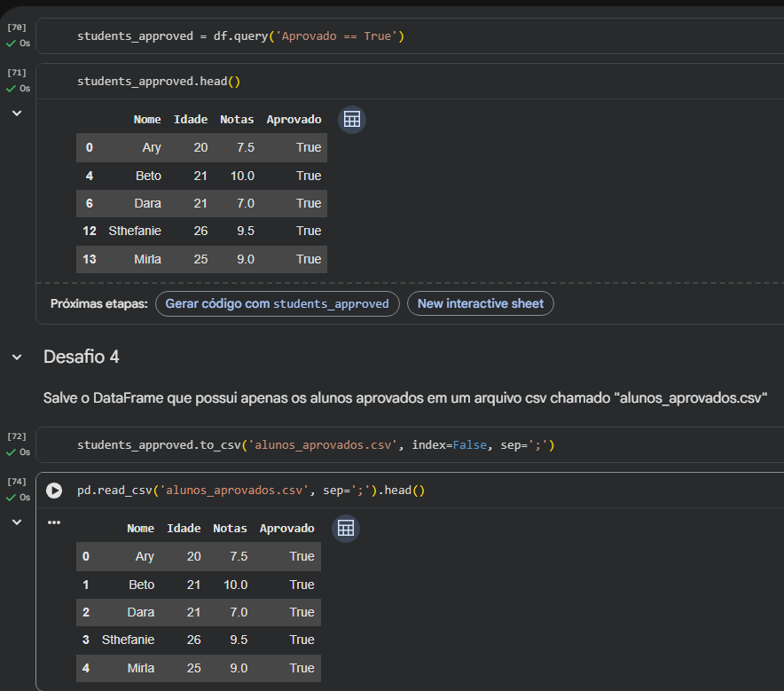
Task: Click the Idade header in second table
Action: pos(184,529)
